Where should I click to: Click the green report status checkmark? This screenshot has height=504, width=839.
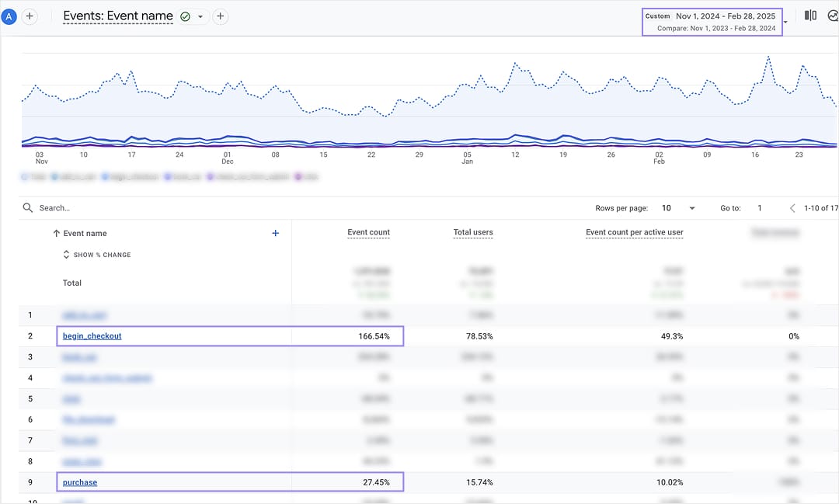coord(185,16)
